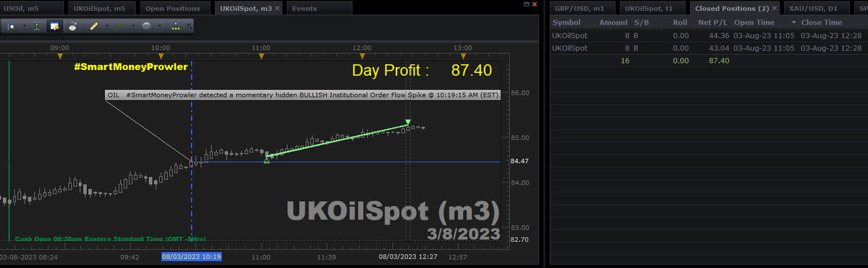Open the line tool dropdown arrow

point(134,26)
